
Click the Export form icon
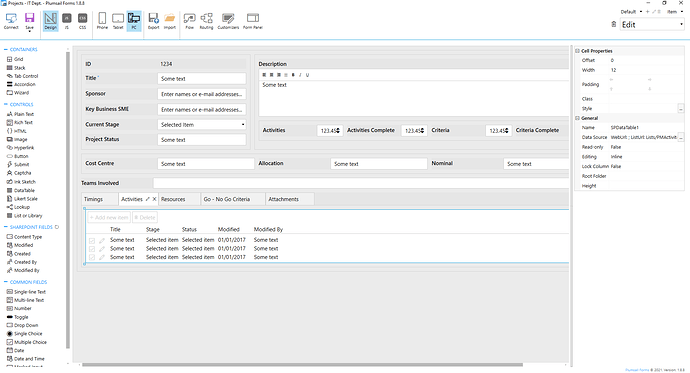(153, 18)
